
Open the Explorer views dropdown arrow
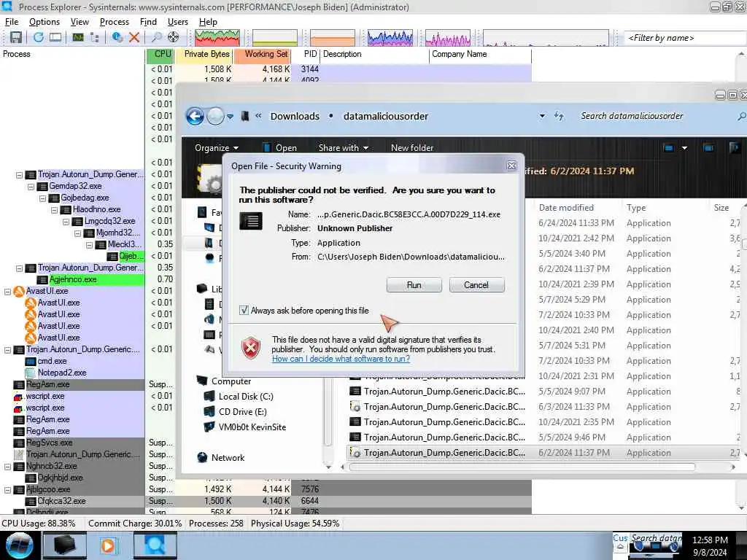tap(684, 148)
